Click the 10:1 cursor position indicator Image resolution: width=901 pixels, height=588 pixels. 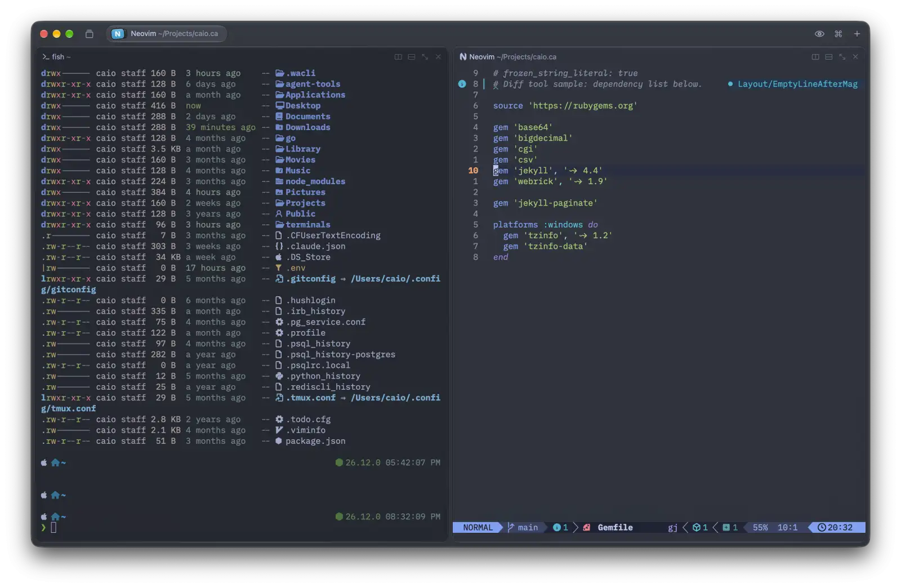pos(787,528)
